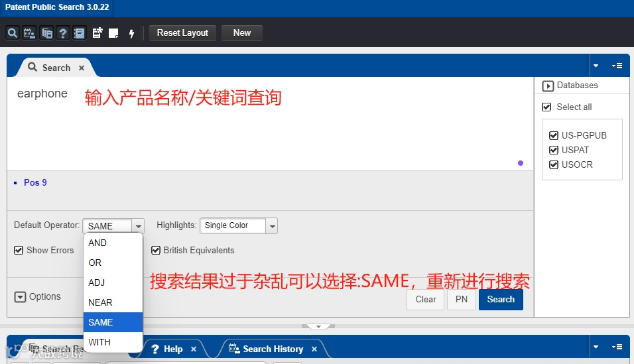Select SAME in the operator list
634x364 pixels.
(113, 322)
